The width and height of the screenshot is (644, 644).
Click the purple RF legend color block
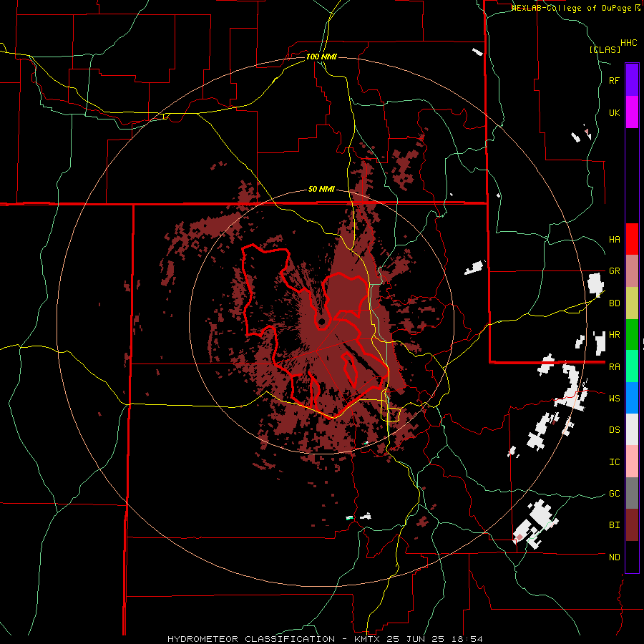(x=632, y=79)
